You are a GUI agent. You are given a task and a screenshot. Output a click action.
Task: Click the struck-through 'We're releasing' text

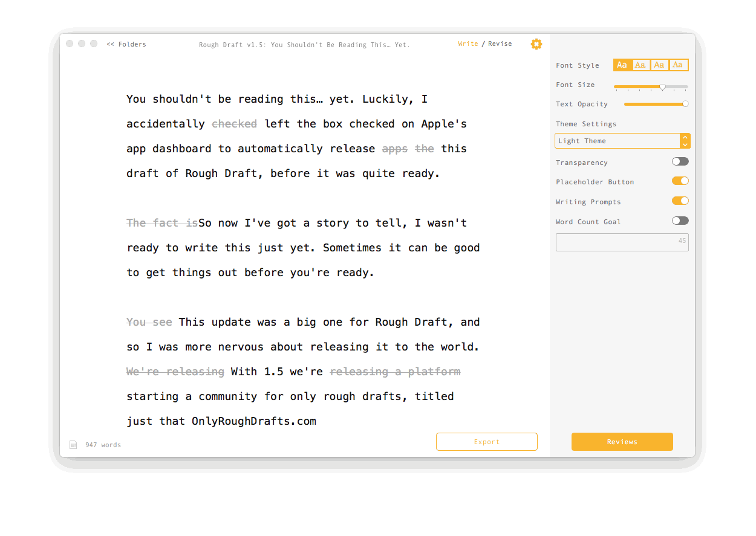pos(175,372)
